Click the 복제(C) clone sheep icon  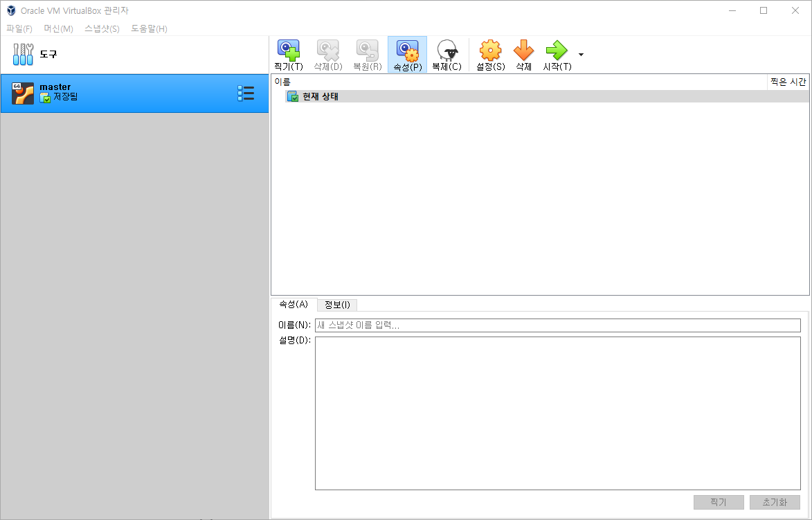tap(447, 51)
